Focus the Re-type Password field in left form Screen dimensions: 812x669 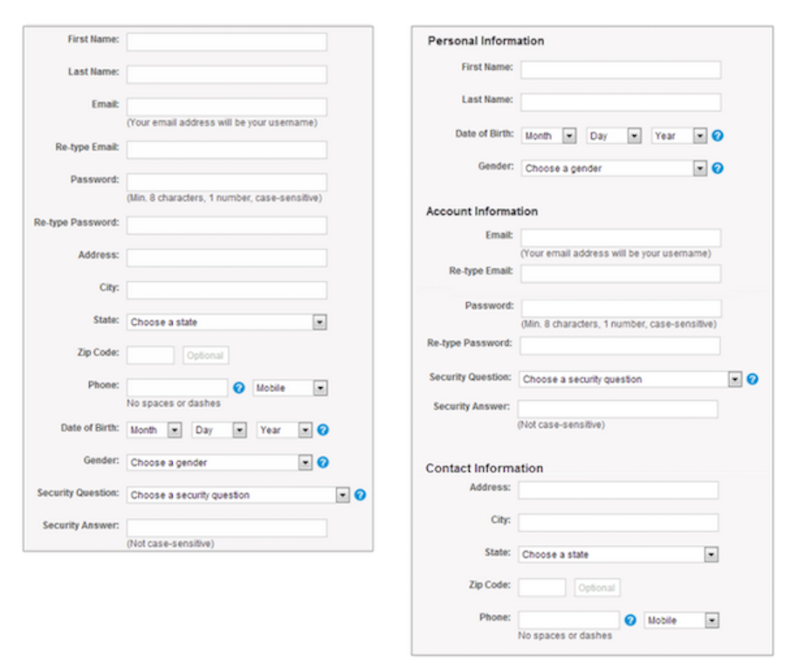227,225
